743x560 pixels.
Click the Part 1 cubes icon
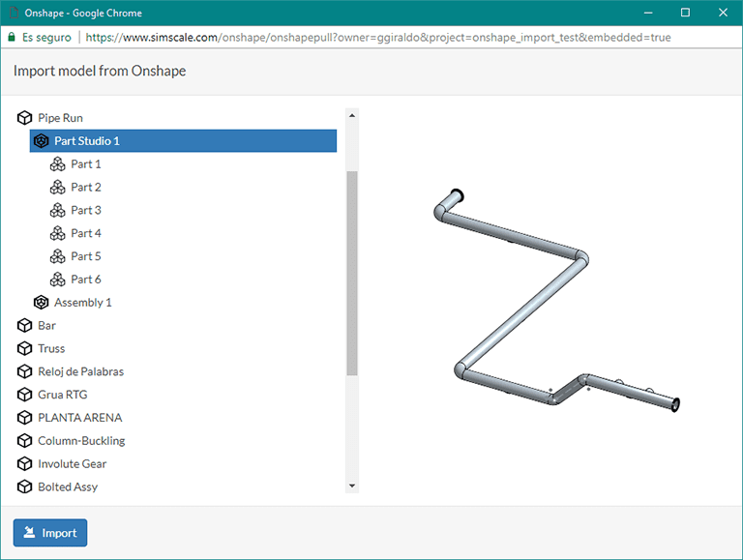click(58, 163)
